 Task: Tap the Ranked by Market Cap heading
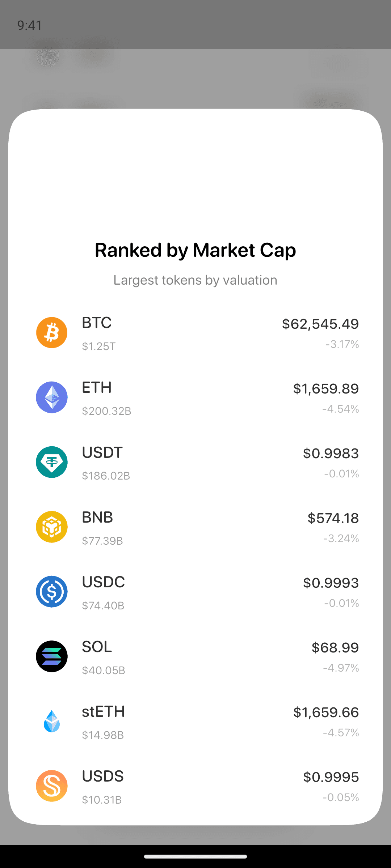pyautogui.click(x=195, y=250)
